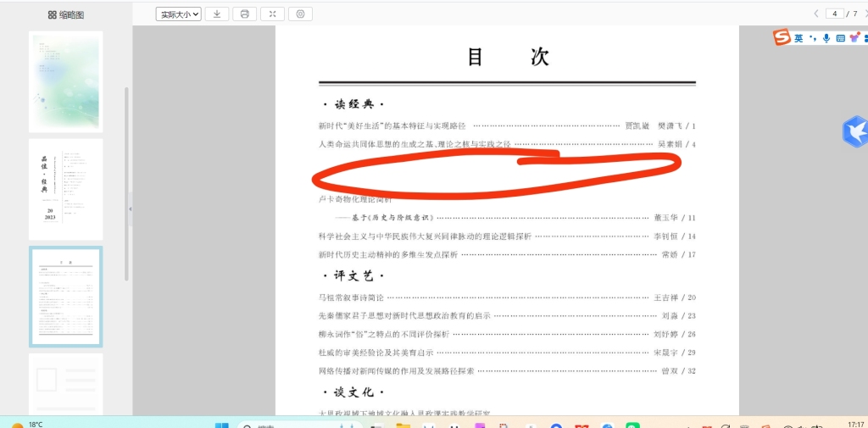Click the print icon in the toolbar
Screen dimensions: 868x428
click(244, 14)
